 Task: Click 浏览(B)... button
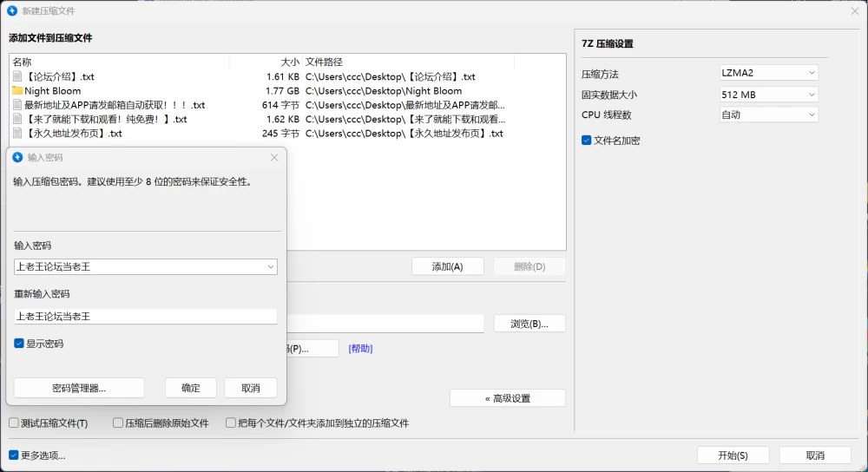[529, 324]
